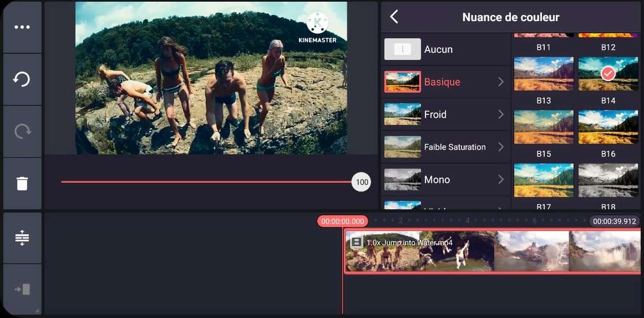
Task: Click the filter intensity slider handle at 100
Action: point(362,182)
